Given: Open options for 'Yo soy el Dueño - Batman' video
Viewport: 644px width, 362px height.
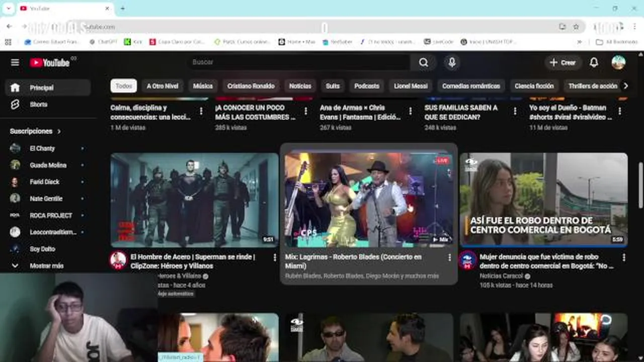Looking at the screenshot, I should 620,111.
